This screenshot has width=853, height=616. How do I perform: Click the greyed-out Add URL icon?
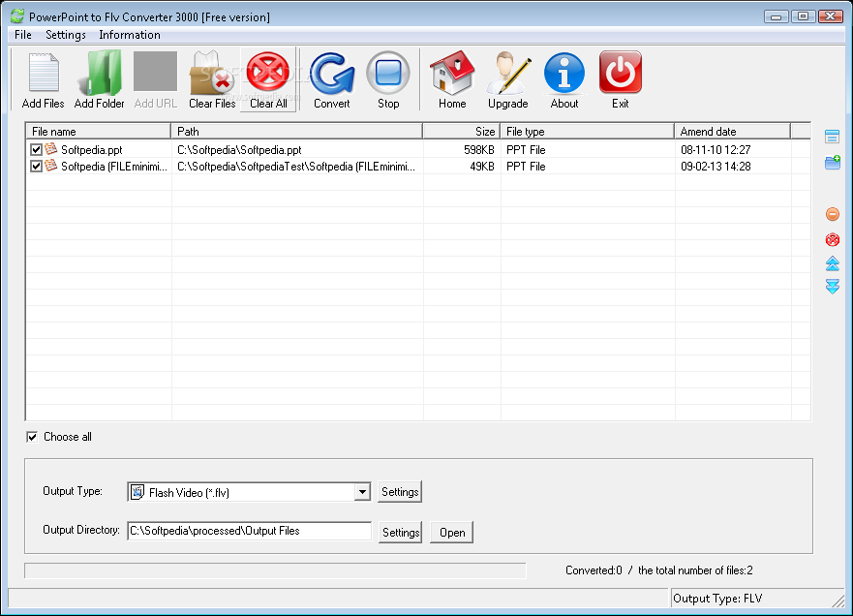(x=156, y=72)
